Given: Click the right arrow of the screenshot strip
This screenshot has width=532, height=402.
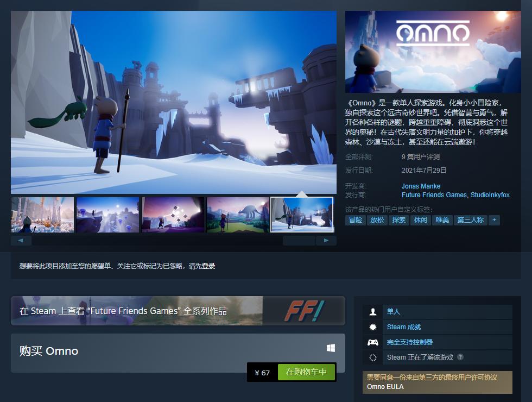Looking at the screenshot, I should tap(326, 240).
